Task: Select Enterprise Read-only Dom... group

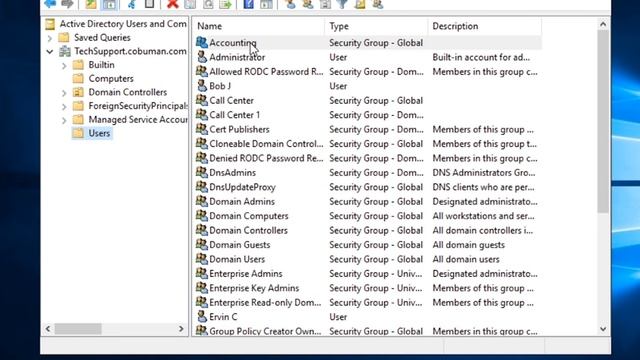Action: point(265,302)
